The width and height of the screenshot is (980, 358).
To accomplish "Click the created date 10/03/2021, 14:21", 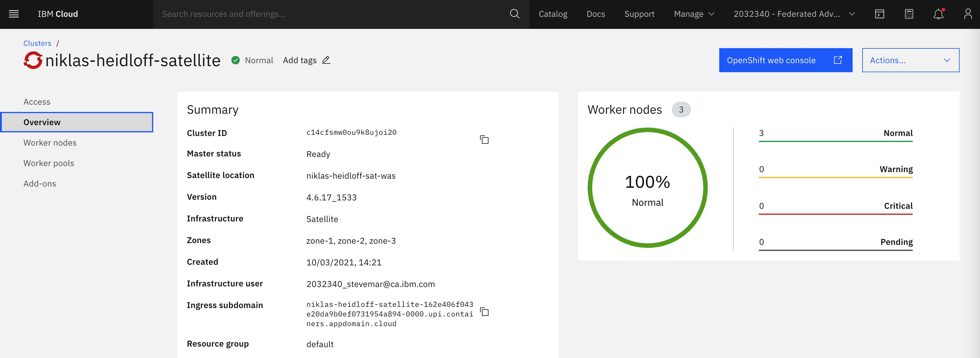I will [x=343, y=262].
